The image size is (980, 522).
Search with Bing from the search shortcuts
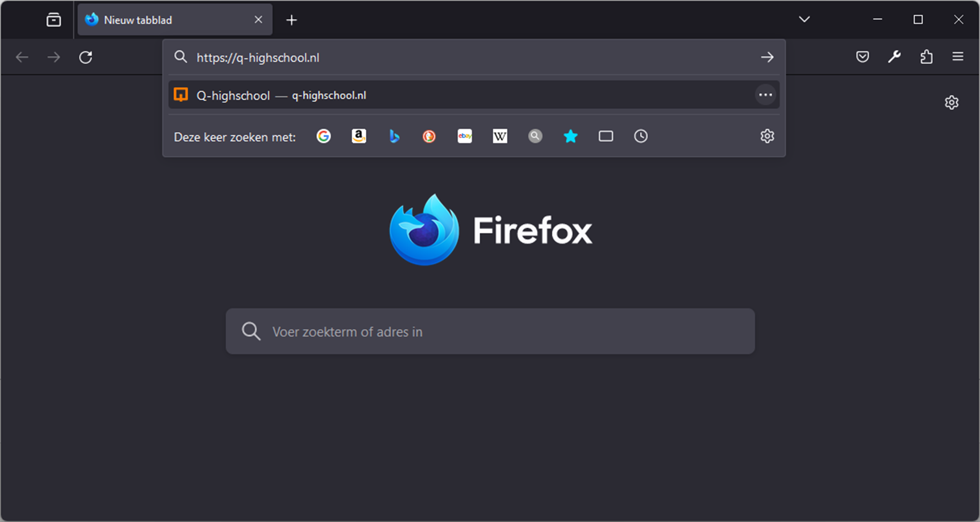pos(394,136)
